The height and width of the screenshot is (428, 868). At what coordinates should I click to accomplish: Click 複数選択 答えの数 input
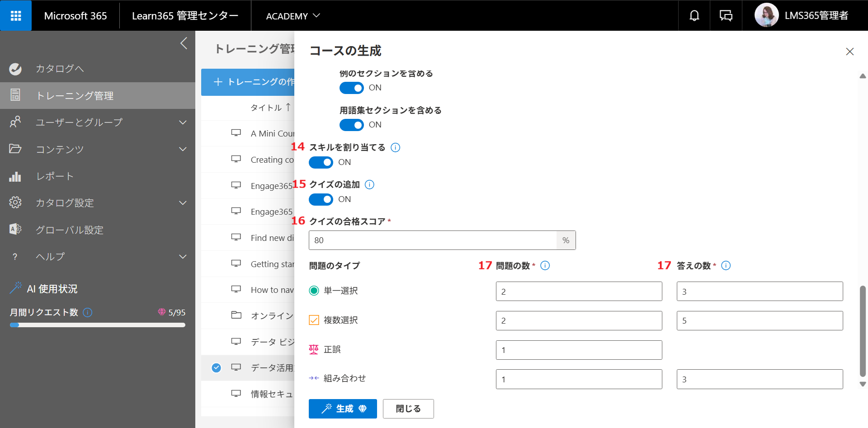tap(759, 320)
